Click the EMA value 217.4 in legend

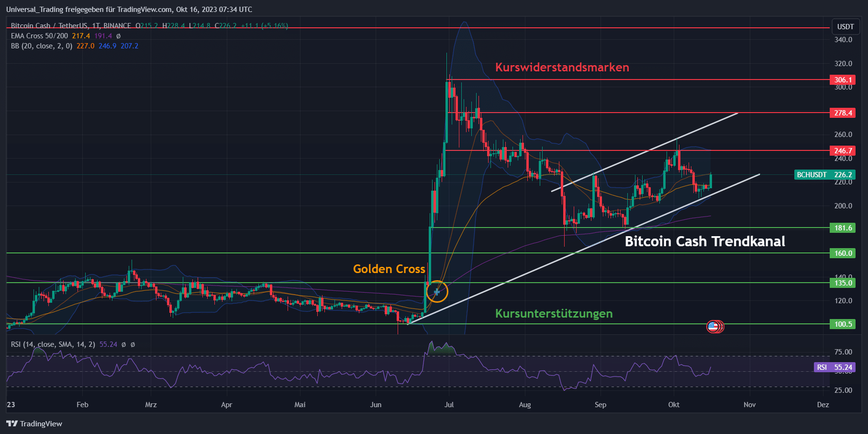coord(81,36)
